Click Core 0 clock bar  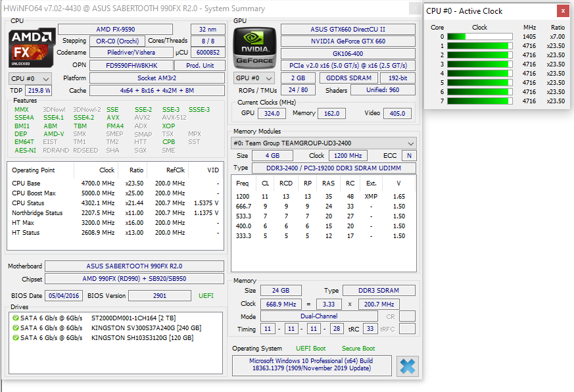point(479,37)
